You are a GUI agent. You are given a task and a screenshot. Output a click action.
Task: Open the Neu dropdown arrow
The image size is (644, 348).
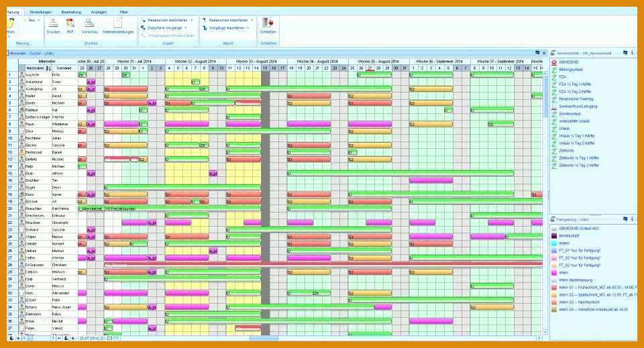point(39,20)
